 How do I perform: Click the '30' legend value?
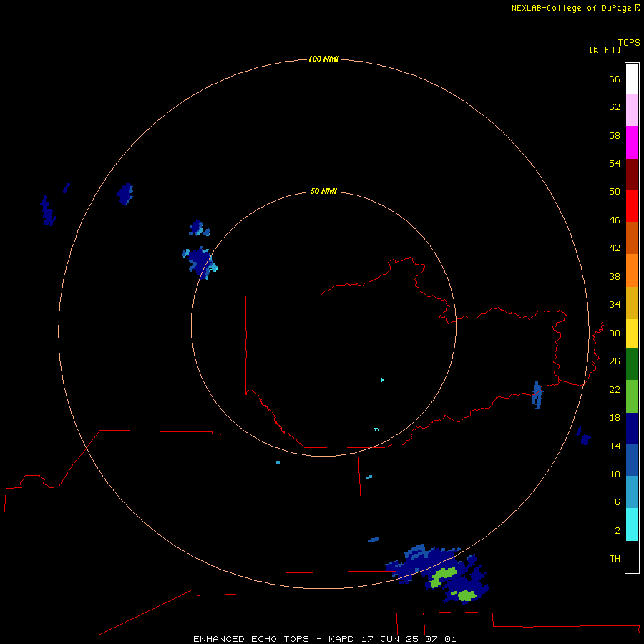click(615, 333)
